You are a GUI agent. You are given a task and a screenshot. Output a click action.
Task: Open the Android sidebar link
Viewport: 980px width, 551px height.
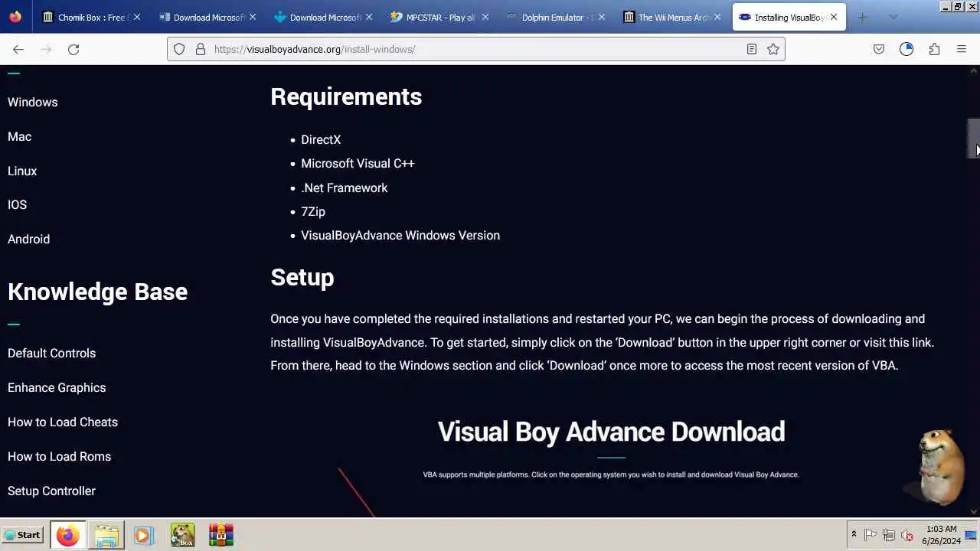29,239
